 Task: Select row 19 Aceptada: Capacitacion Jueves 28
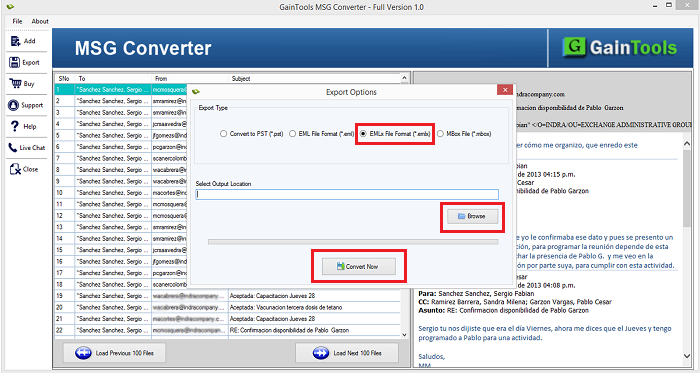[228, 296]
